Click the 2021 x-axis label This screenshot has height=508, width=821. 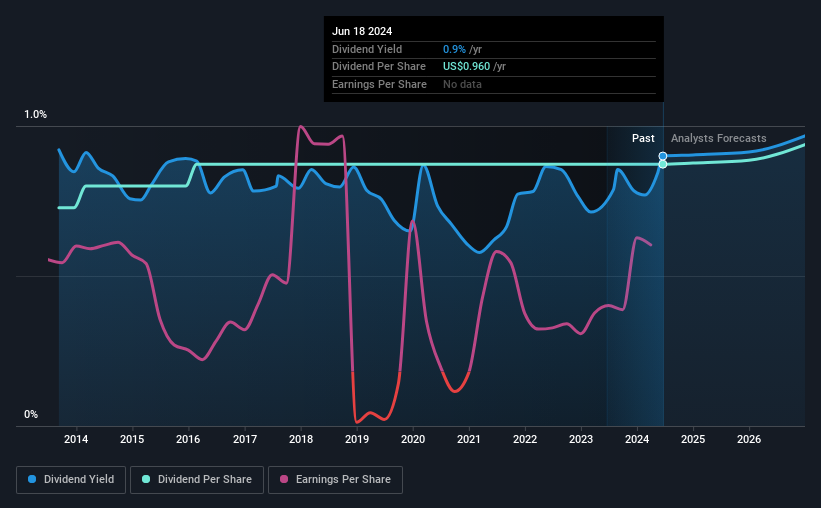(469, 439)
